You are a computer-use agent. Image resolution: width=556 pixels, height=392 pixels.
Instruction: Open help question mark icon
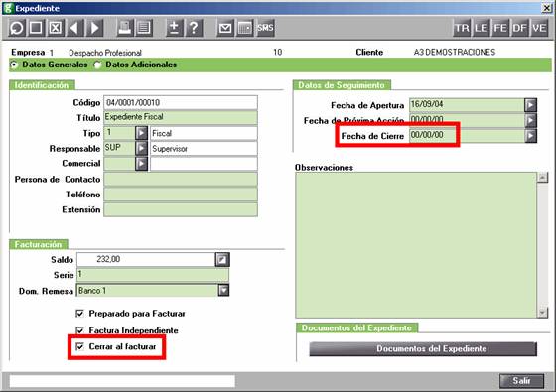pyautogui.click(x=194, y=28)
